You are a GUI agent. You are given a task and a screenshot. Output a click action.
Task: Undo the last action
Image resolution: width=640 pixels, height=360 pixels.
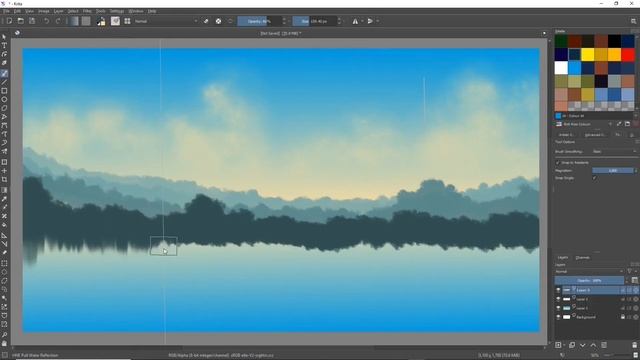click(x=46, y=21)
